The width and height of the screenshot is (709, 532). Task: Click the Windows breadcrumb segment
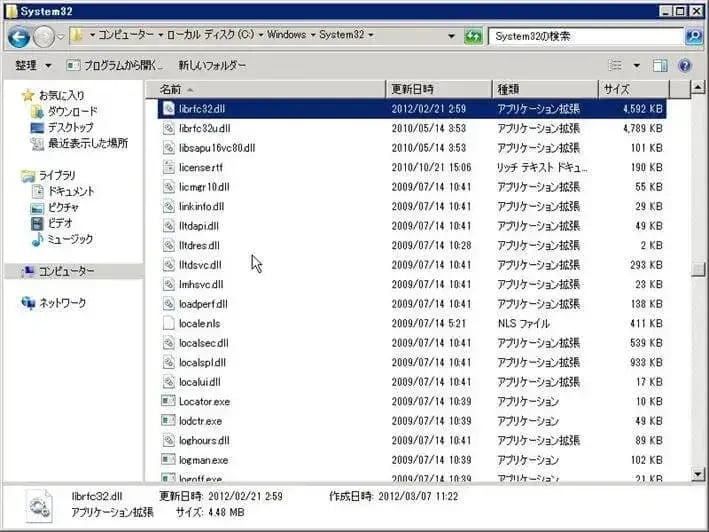286,35
